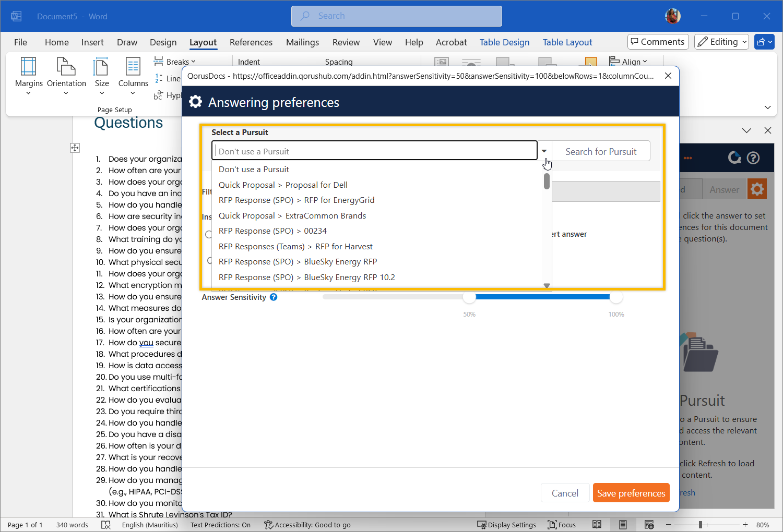The width and height of the screenshot is (783, 532).
Task: Collapse the Select a Pursuit dropdown arrow
Action: [544, 151]
